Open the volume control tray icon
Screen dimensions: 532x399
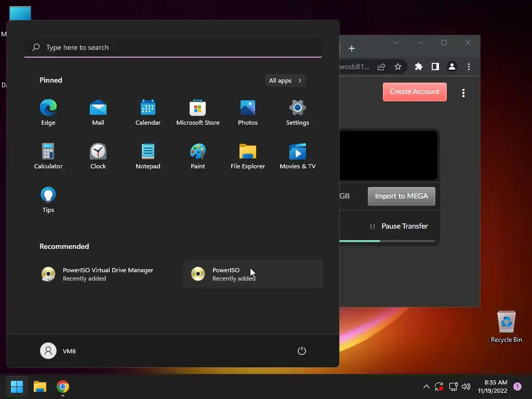[466, 387]
